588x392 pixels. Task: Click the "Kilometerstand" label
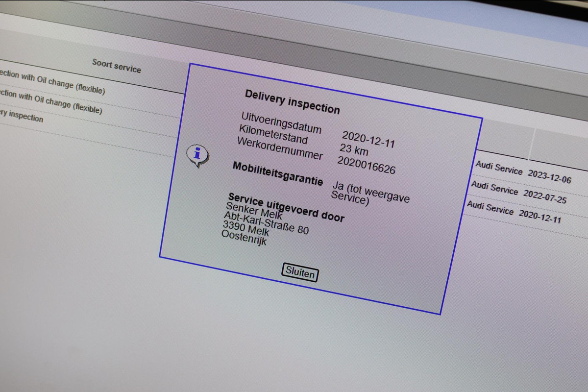click(x=273, y=134)
